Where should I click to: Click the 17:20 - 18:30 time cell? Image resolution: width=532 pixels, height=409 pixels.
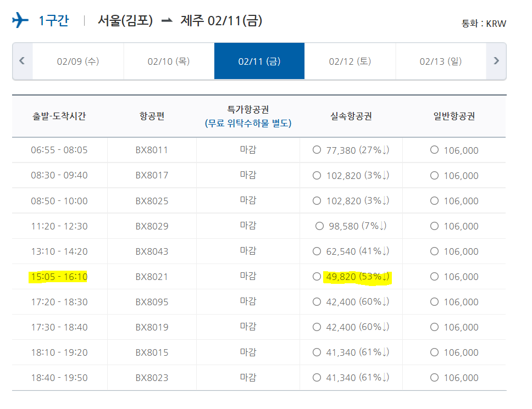point(59,302)
